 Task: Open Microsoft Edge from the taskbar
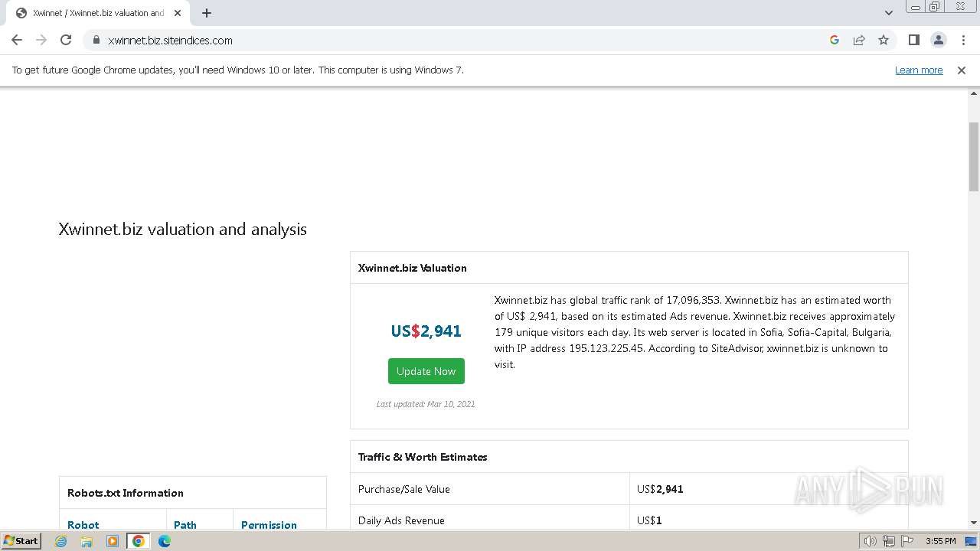tap(164, 541)
